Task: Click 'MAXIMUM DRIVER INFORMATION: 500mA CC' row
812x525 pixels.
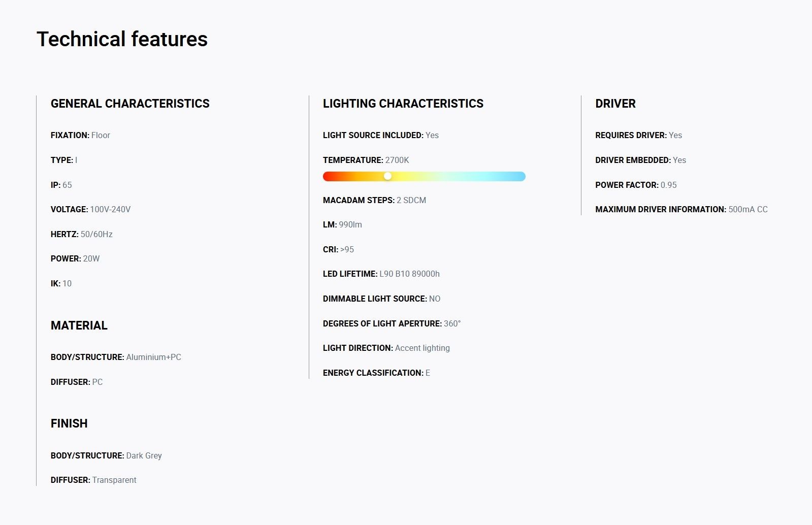Action: point(681,209)
